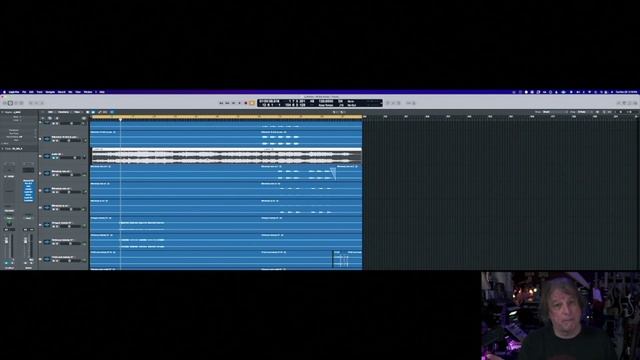Click the red Record transport button
The width and height of the screenshot is (640, 360).
click(246, 103)
